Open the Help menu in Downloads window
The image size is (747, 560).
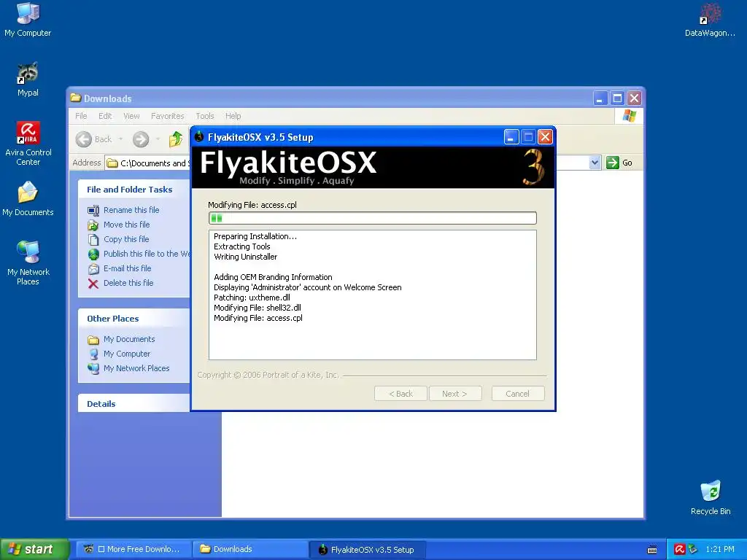pyautogui.click(x=233, y=116)
